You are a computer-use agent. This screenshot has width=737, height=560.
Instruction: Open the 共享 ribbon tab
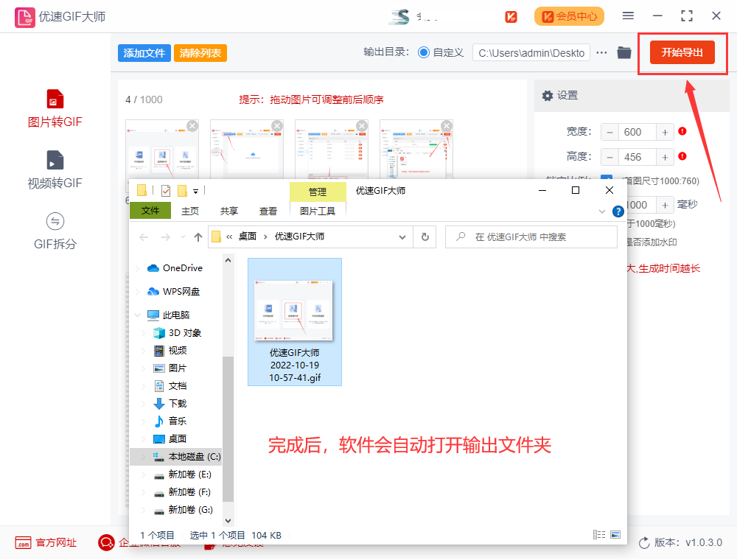[x=229, y=211]
